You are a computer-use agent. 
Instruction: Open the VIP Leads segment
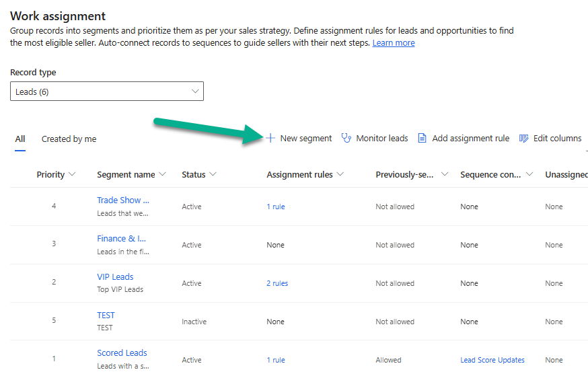click(115, 276)
